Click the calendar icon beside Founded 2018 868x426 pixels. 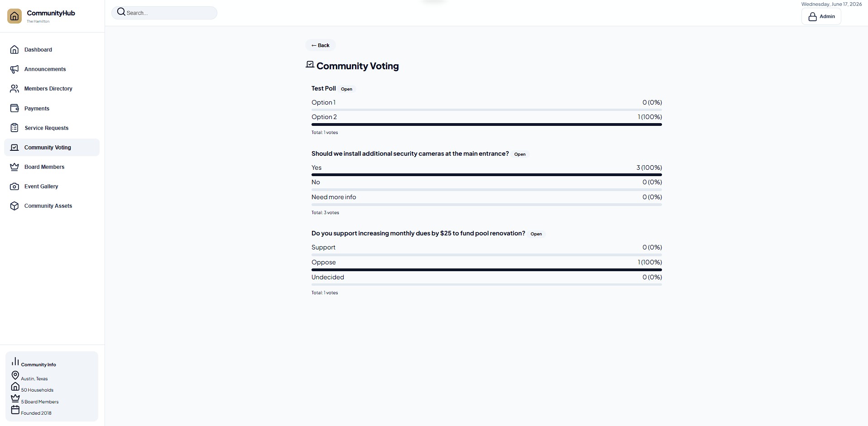pos(15,410)
